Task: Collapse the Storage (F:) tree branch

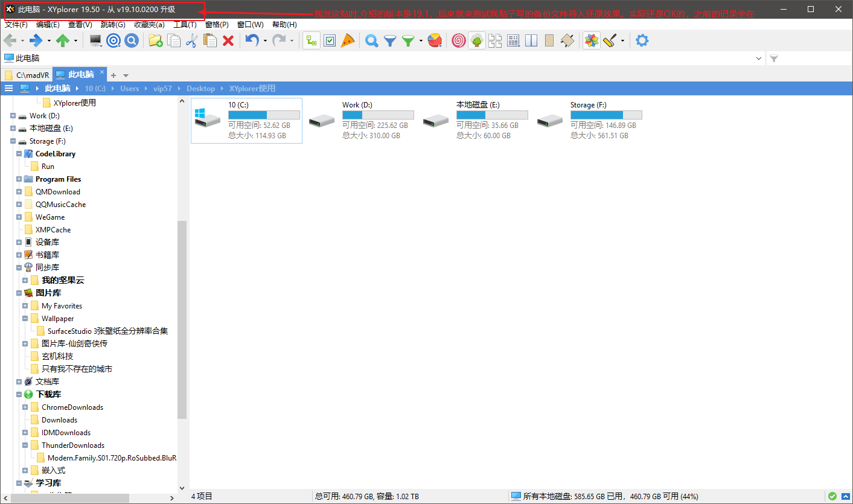Action: point(13,141)
